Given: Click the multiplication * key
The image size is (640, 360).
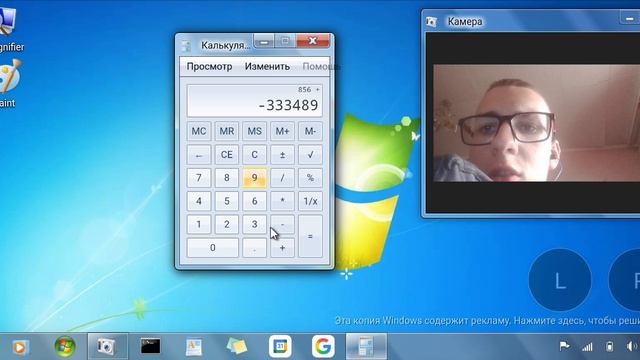Looking at the screenshot, I should [x=282, y=201].
